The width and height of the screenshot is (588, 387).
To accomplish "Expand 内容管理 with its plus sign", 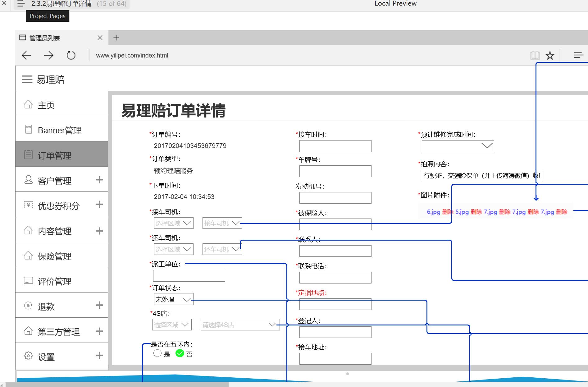I will pyautogui.click(x=99, y=231).
